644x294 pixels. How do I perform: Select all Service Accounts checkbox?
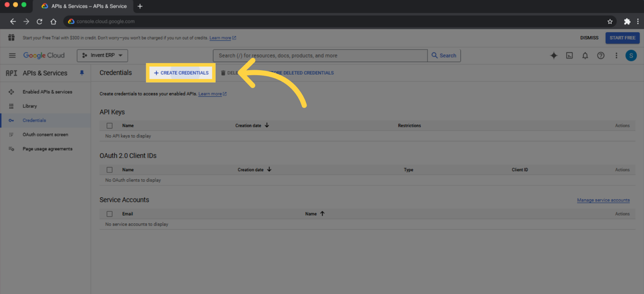coord(109,214)
